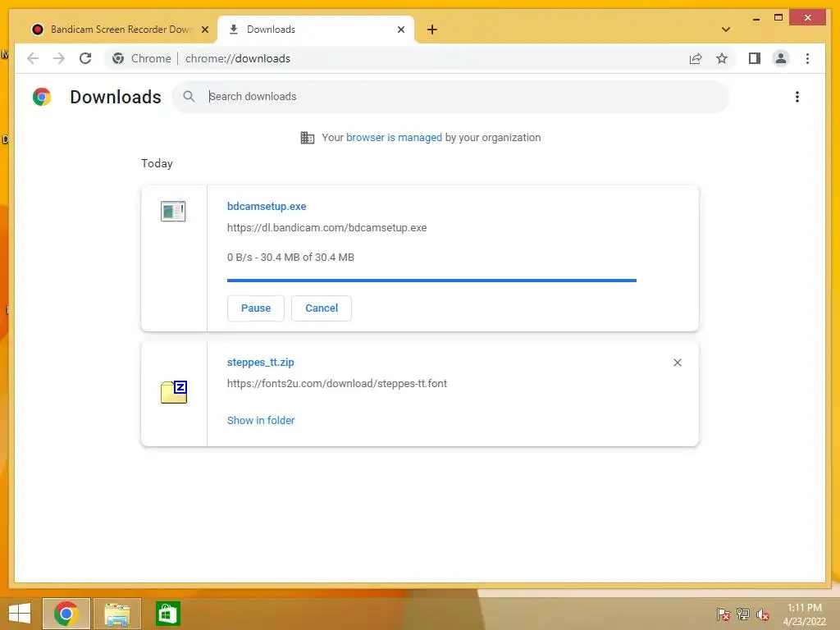The height and width of the screenshot is (630, 840).
Task: Open the Chrome three-dot menu in the toolbar
Action: (x=807, y=58)
